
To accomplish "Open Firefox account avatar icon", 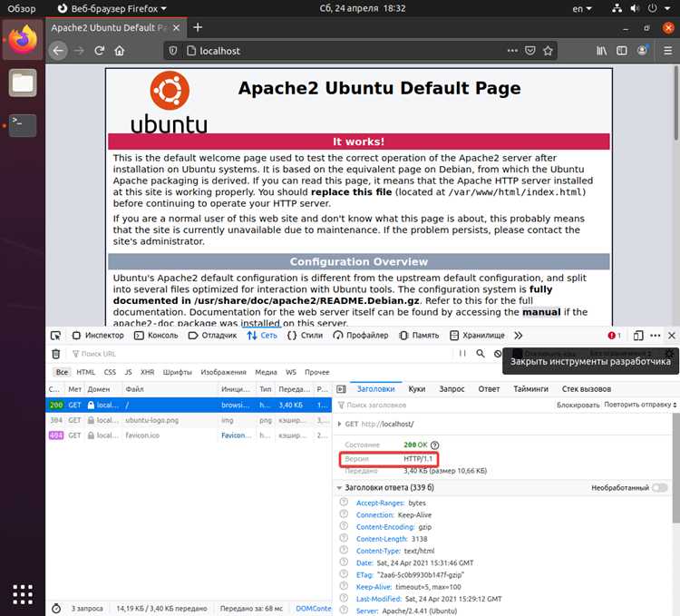I will coord(642,50).
